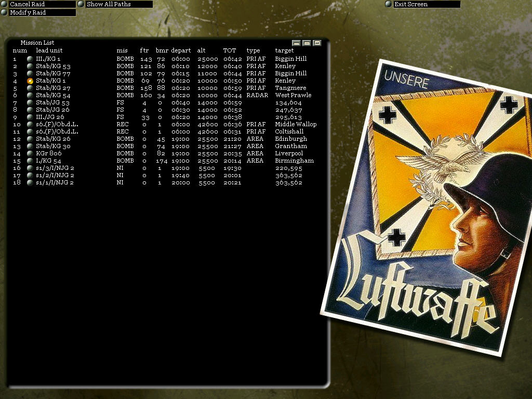Screen dimensions: 532x399
Task: Select the Stab/KG 53 mission bullet
Action: tap(30, 66)
